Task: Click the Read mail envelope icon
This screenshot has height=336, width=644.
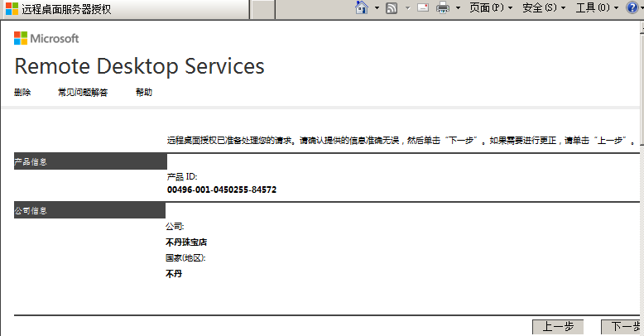Action: tap(423, 8)
